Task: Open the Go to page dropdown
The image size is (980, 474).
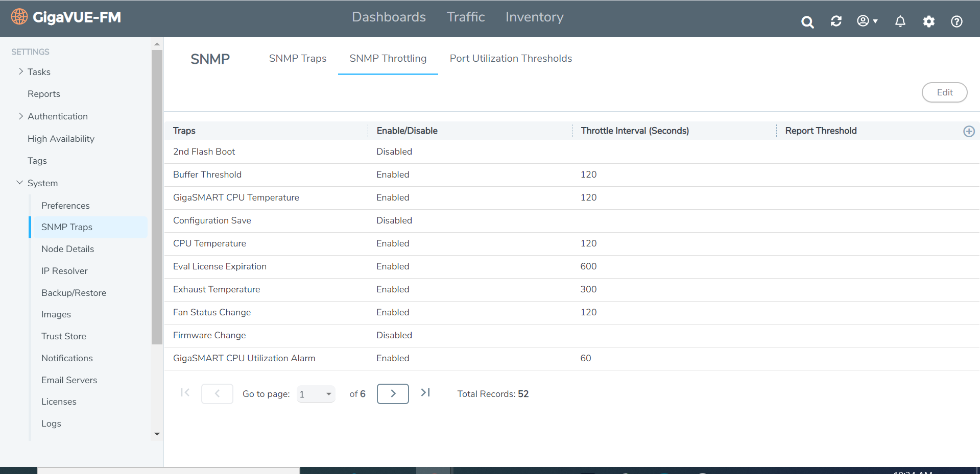Action: 316,394
